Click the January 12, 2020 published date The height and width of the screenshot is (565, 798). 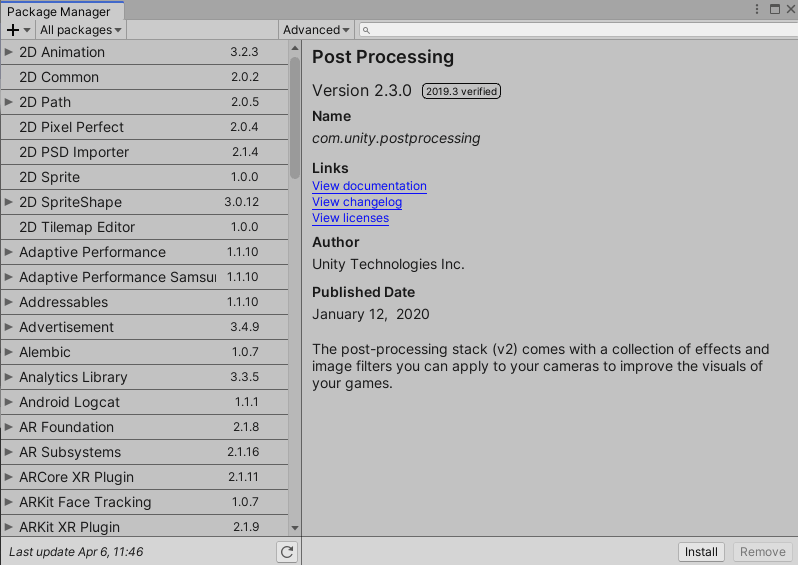click(370, 314)
